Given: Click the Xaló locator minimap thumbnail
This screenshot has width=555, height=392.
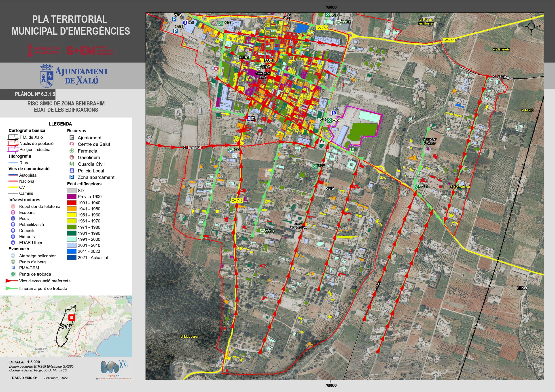Looking at the screenshot, I should (x=66, y=326).
